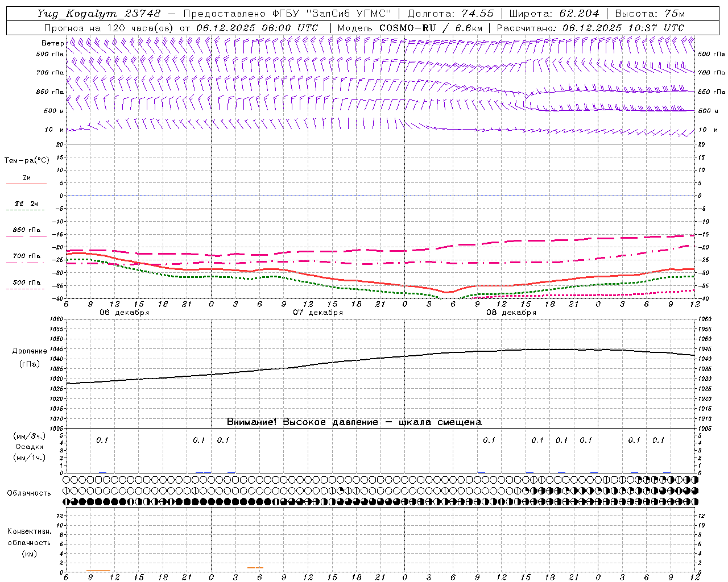Click the (мм/1ч.) precipitation unit label
The height and width of the screenshot is (582, 728).
coord(30,458)
